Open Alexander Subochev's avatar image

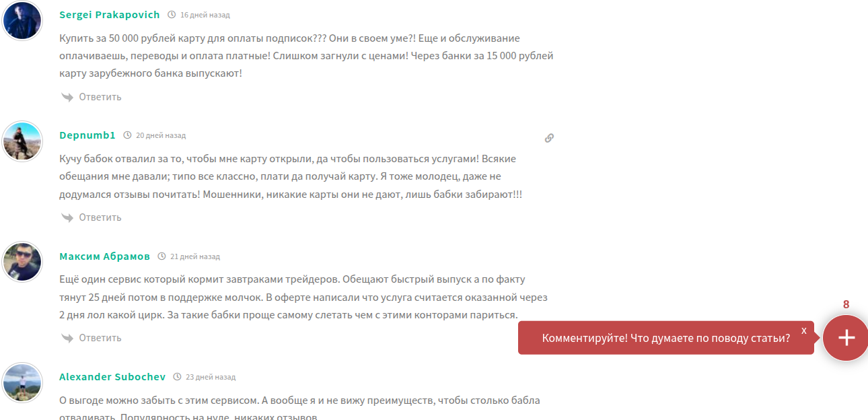pos(23,382)
